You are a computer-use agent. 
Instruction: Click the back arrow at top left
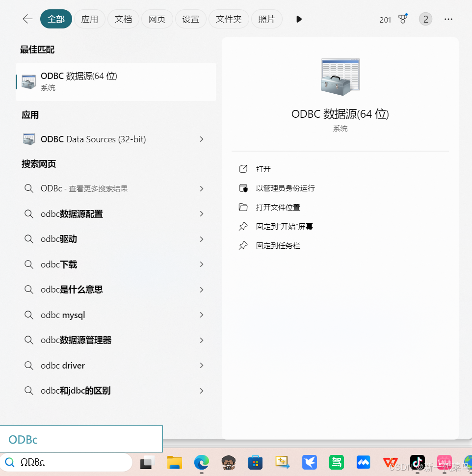pyautogui.click(x=27, y=19)
